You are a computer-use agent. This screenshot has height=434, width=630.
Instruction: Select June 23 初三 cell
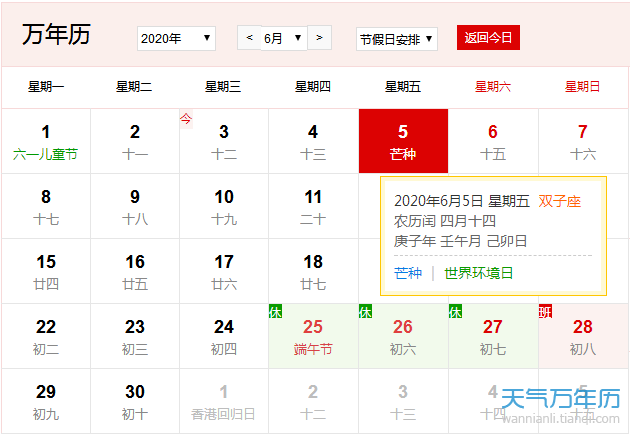coord(135,336)
